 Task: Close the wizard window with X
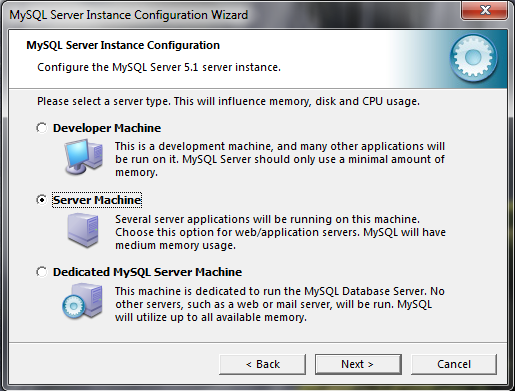[485, 10]
